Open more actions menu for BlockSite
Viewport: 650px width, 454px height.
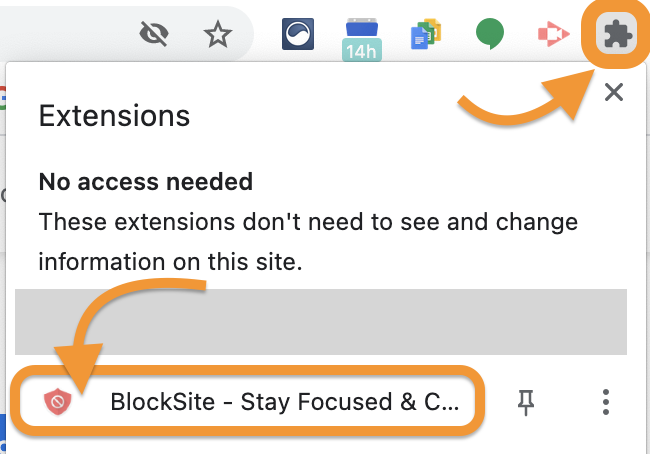(605, 402)
